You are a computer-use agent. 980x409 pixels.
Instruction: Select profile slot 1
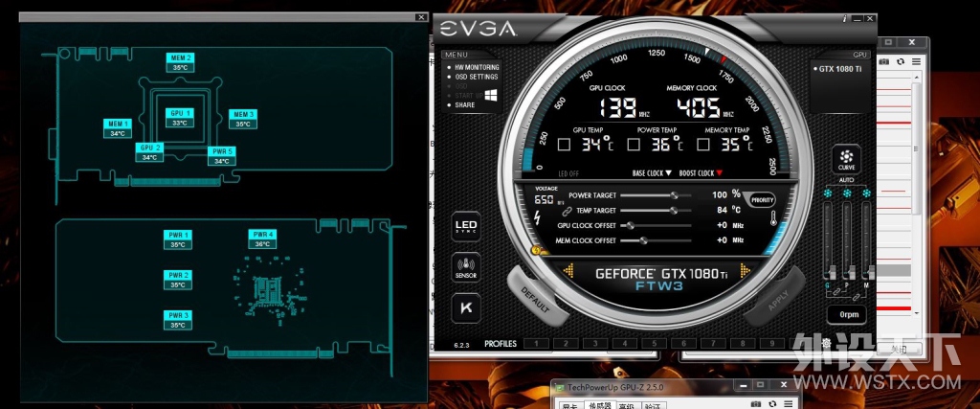tap(536, 343)
